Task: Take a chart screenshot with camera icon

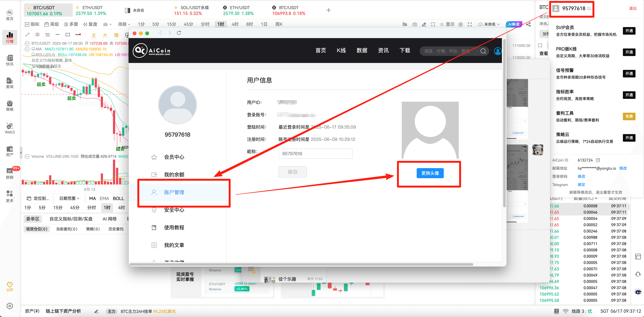Action: coord(415,24)
